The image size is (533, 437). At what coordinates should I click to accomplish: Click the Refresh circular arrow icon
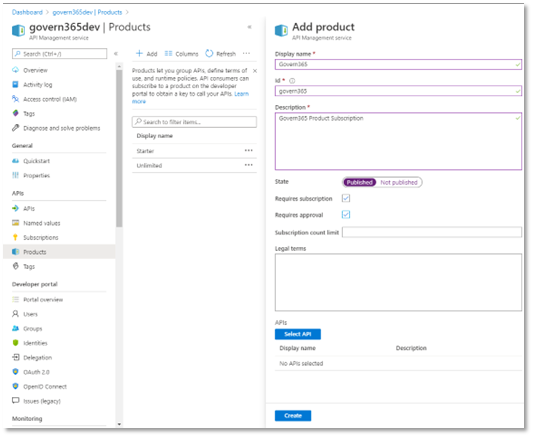click(209, 53)
